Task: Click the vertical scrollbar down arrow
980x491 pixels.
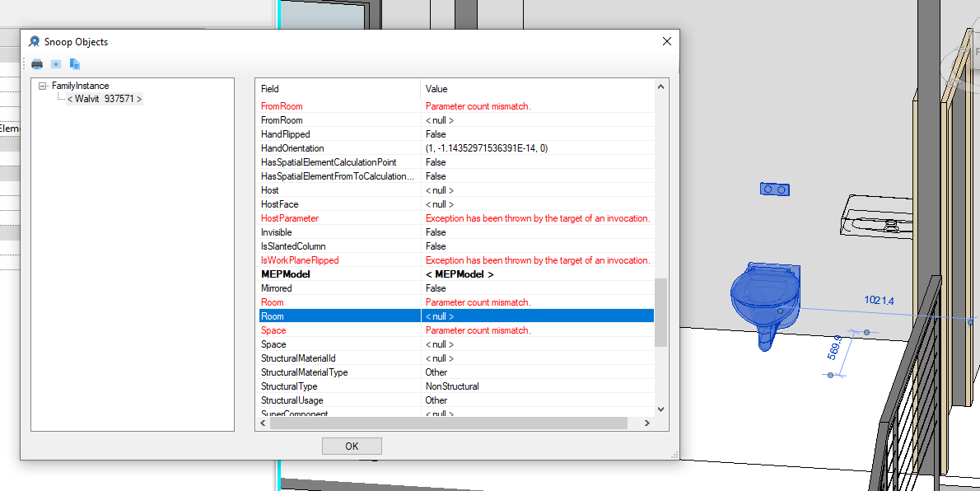Action: [660, 409]
